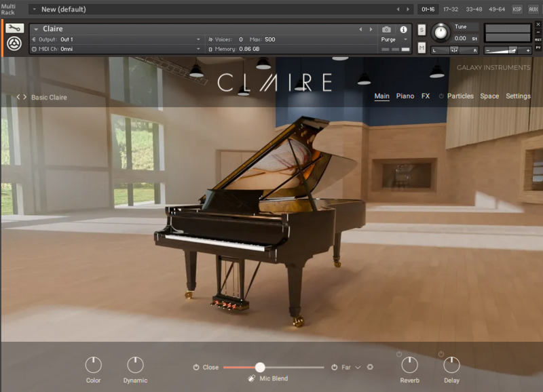This screenshot has width=543, height=392.
Task: Click the Mic Blend slider handle
Action: 260,367
